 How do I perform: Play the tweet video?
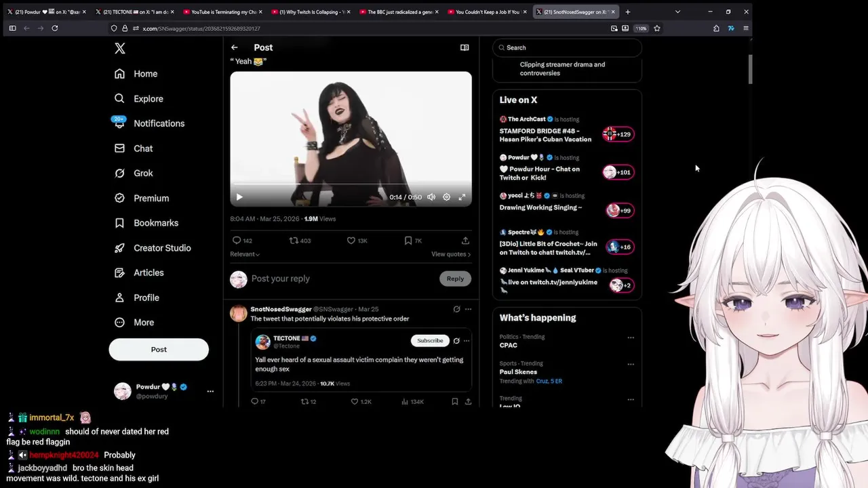coord(239,197)
